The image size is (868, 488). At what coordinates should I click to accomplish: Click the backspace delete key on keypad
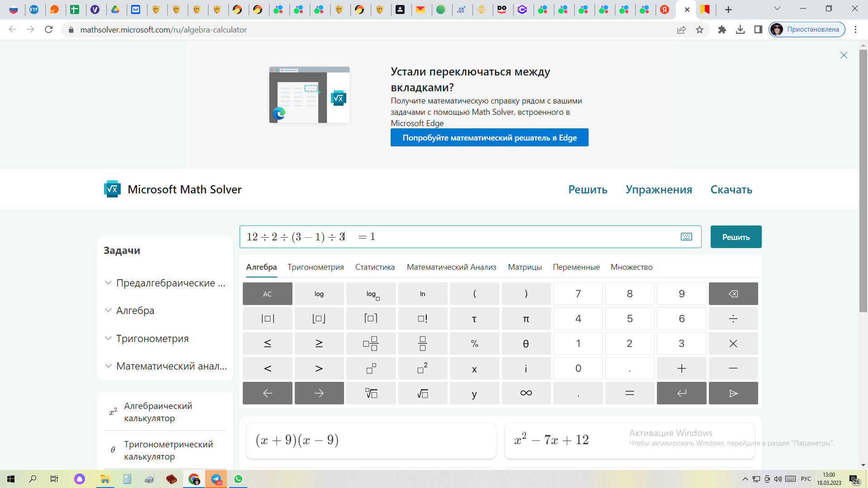pyautogui.click(x=733, y=294)
